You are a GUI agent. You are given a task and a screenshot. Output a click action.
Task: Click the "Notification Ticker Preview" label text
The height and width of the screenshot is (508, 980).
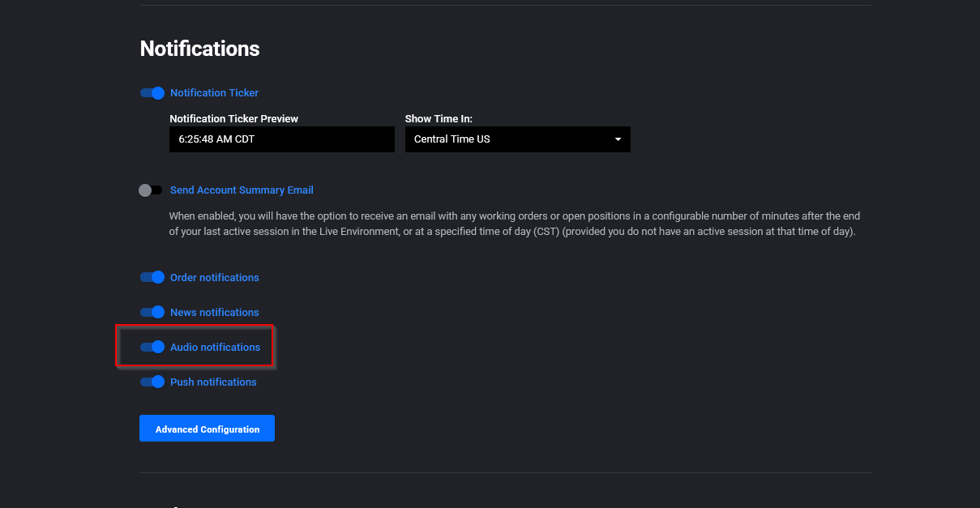click(233, 119)
